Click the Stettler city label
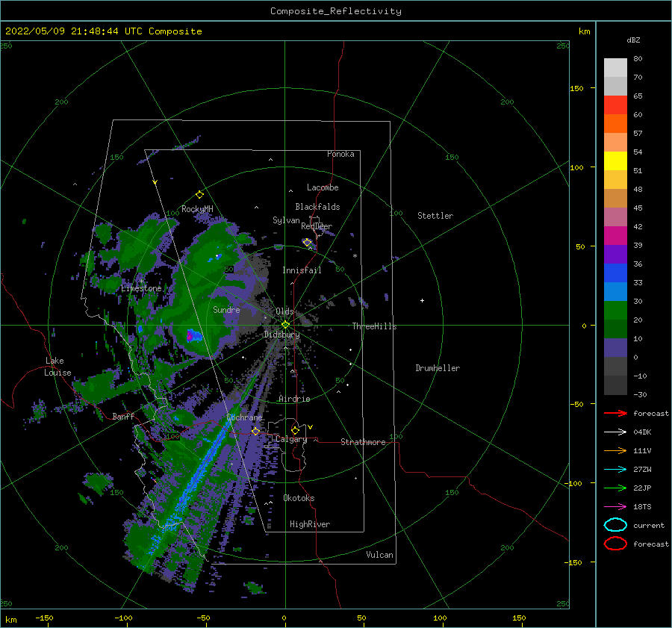Image resolution: width=672 pixels, height=628 pixels. point(435,216)
